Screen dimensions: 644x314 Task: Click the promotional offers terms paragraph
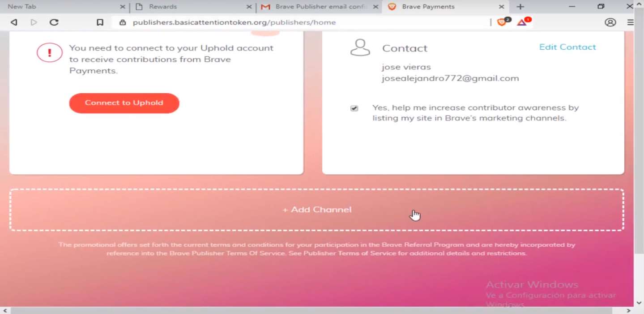[x=316, y=249]
